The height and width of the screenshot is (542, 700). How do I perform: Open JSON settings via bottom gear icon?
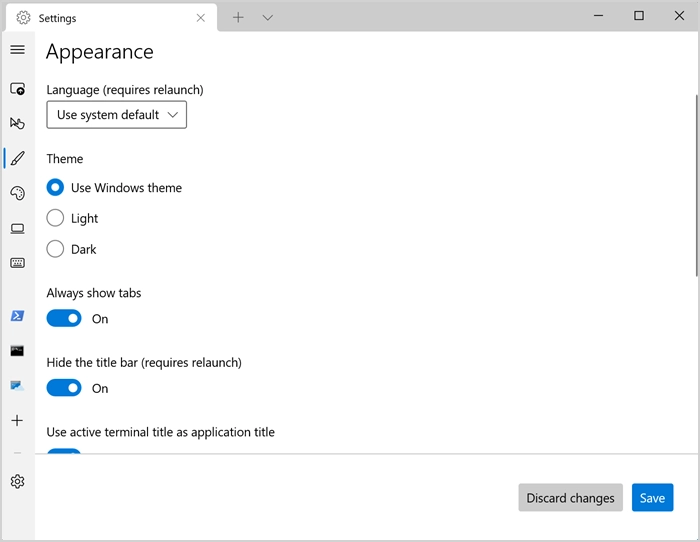[x=17, y=482]
